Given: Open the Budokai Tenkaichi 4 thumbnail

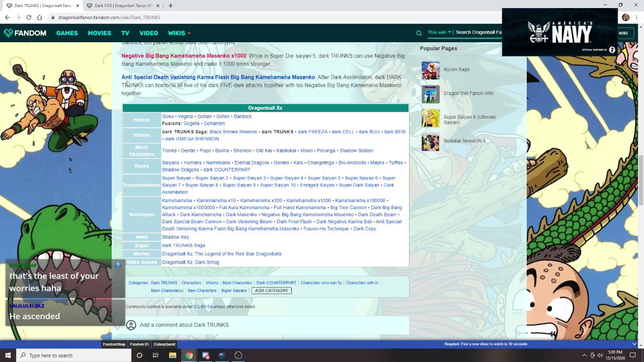Looking at the screenshot, I should point(431,142).
